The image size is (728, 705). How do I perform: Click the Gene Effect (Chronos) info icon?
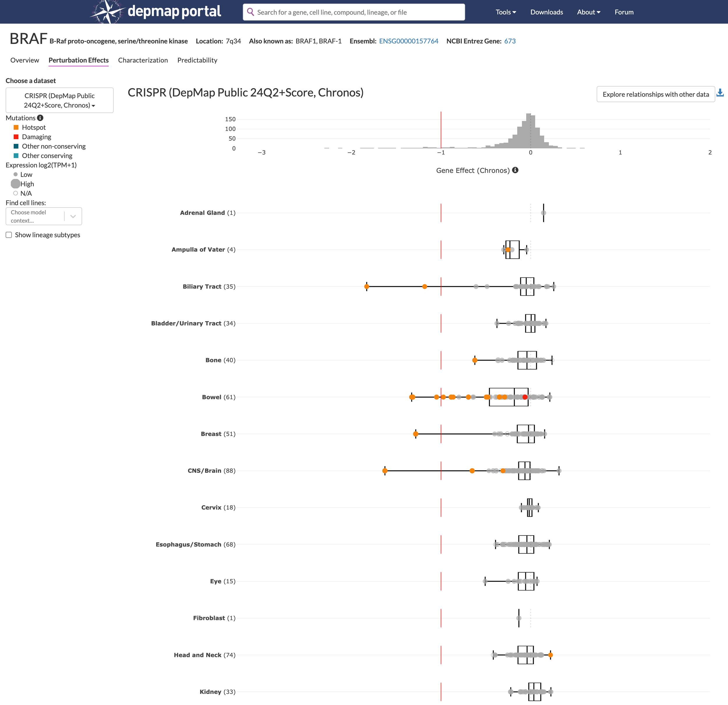click(515, 170)
